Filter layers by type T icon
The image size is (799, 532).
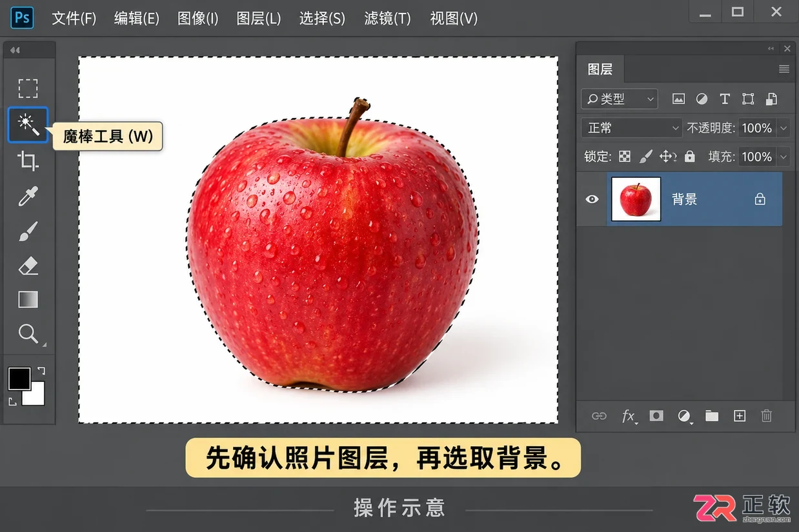[x=725, y=99]
